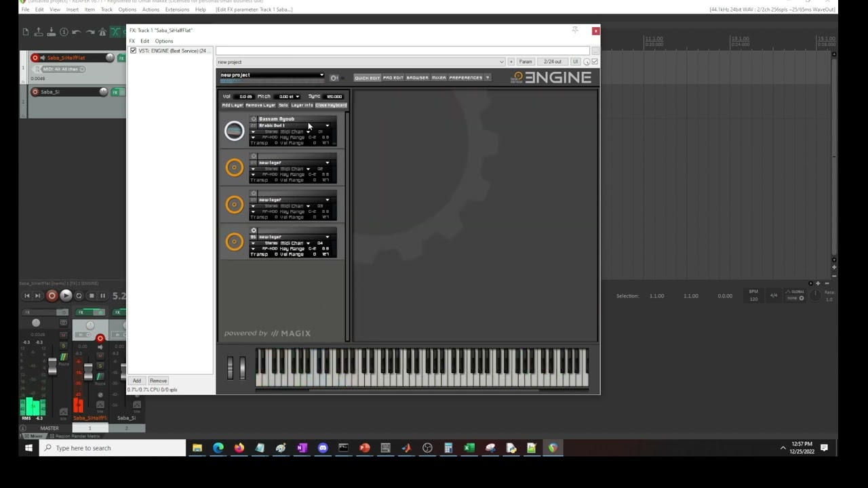Switch to the Pro Edit tab in ENGINE
This screenshot has height=488, width=868.
tap(393, 78)
